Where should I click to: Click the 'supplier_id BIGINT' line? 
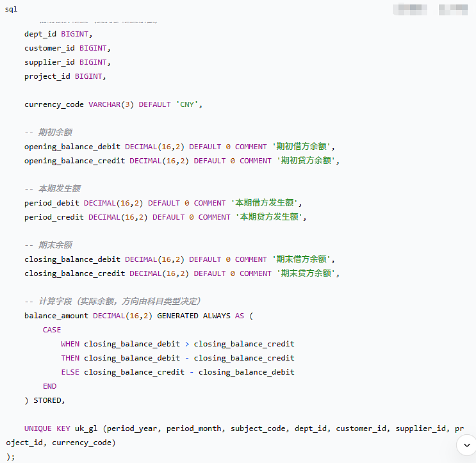[x=67, y=62]
